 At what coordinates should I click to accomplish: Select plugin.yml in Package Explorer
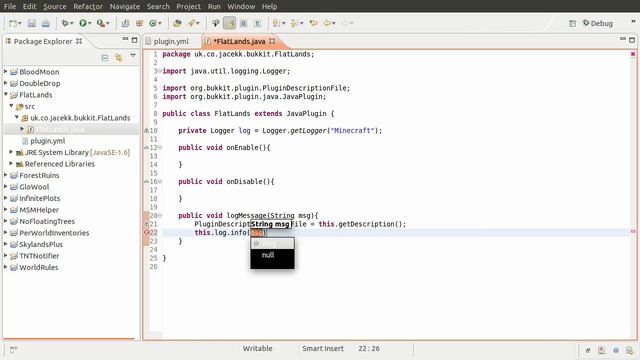pos(47,141)
